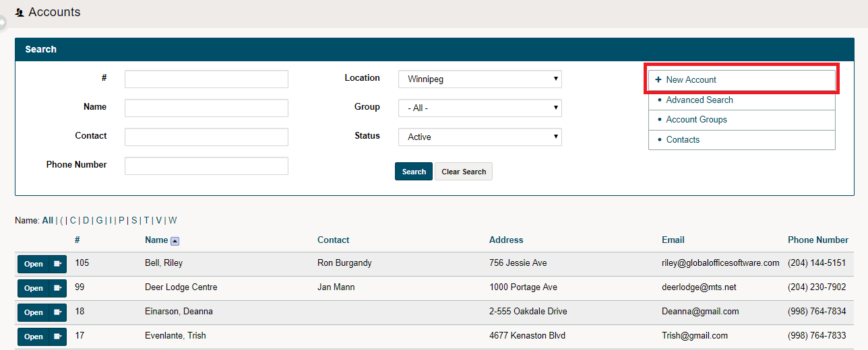868x350 pixels.
Task: Filter names starting with T
Action: [146, 220]
